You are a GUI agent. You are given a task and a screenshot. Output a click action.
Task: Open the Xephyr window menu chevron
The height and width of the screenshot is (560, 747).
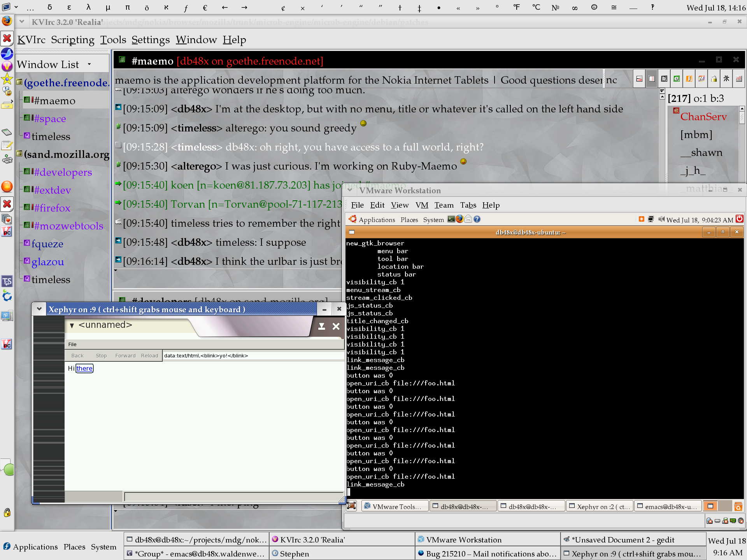(39, 309)
